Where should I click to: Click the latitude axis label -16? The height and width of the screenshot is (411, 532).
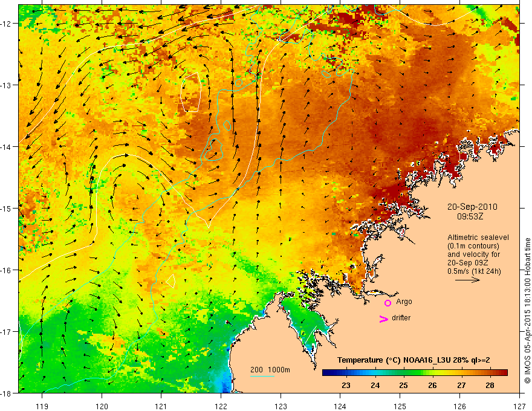[x=7, y=270]
